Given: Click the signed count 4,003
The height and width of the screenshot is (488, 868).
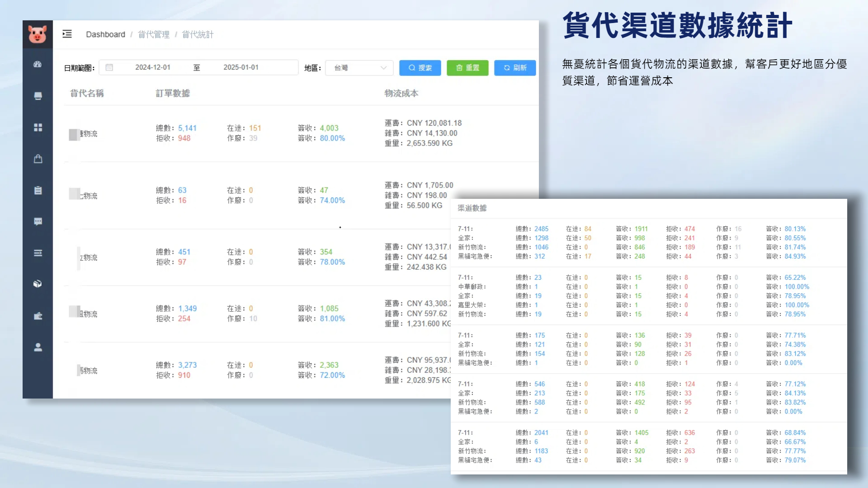Looking at the screenshot, I should click(329, 128).
